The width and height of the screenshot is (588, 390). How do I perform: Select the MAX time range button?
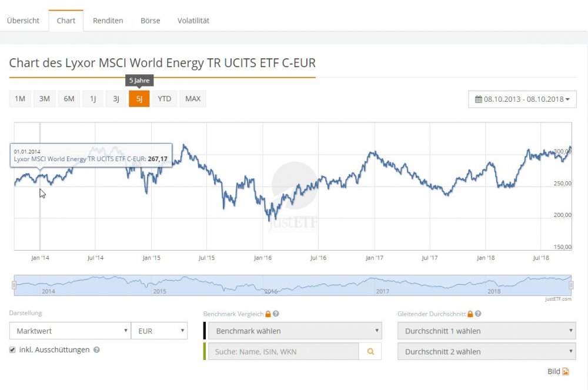click(x=193, y=99)
